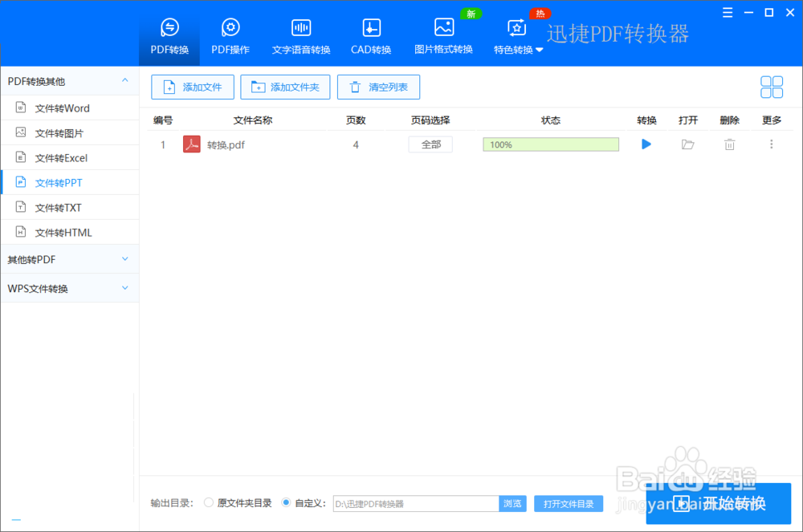Open the CAD转换 tab

click(370, 35)
